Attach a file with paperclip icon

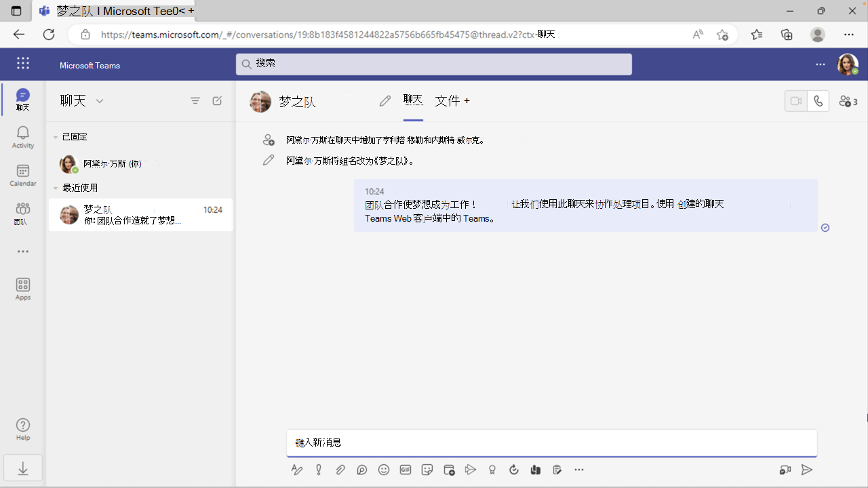coord(340,470)
